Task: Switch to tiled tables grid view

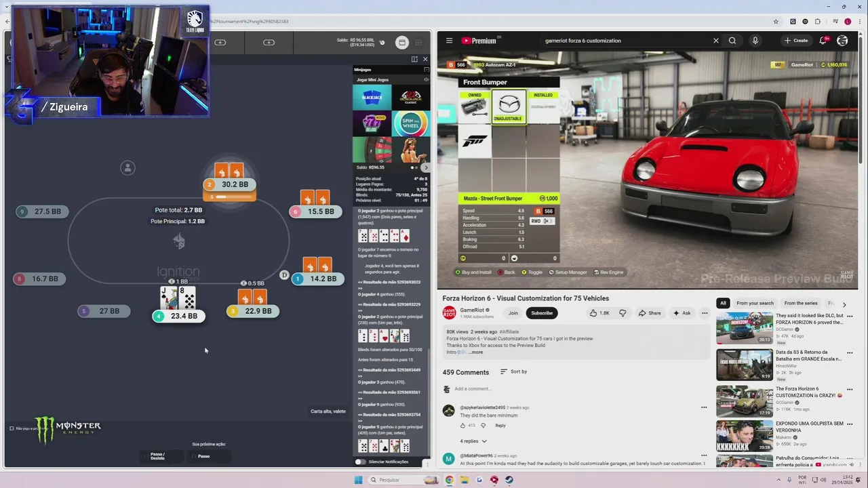Action: click(418, 43)
